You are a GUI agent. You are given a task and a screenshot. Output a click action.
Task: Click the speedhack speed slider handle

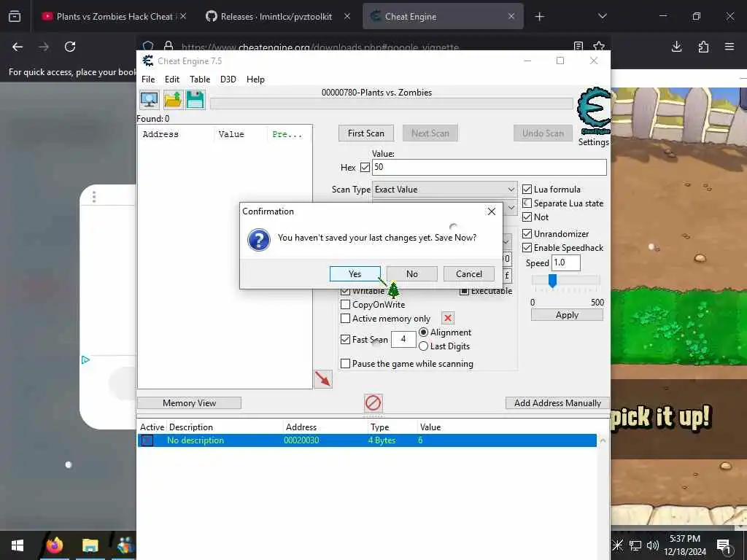point(553,281)
